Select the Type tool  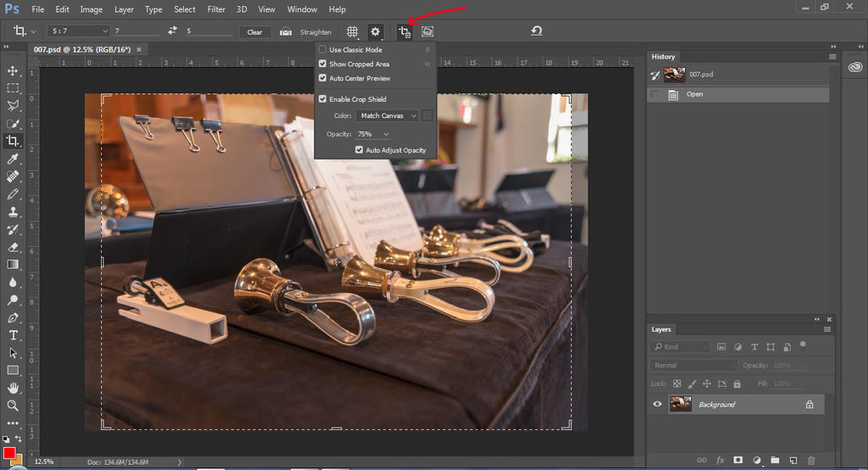click(13, 335)
